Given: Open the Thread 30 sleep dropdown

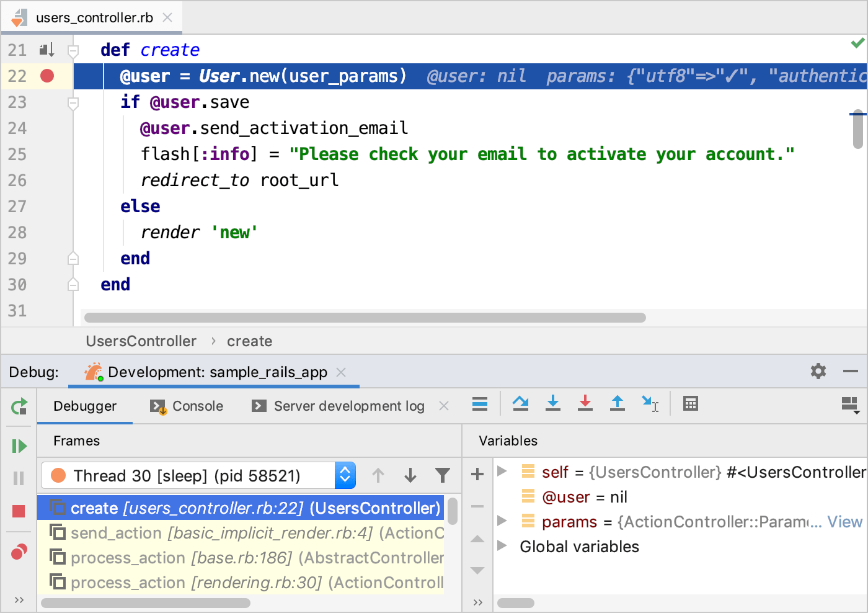Looking at the screenshot, I should 345,475.
